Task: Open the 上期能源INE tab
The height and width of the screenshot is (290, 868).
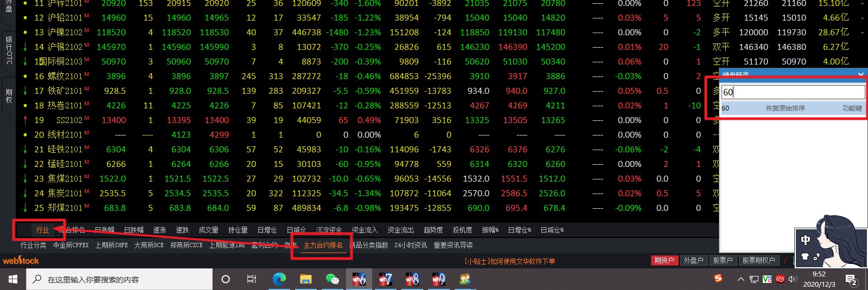Action: (x=227, y=246)
